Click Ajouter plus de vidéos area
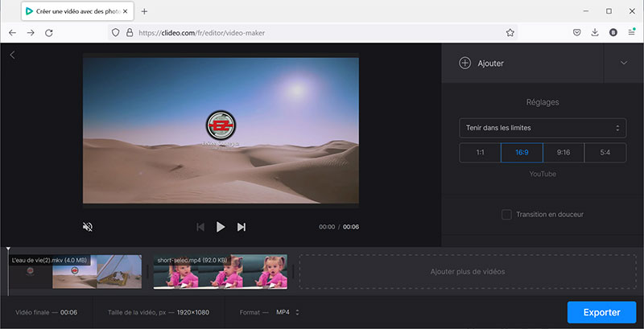 [468, 272]
